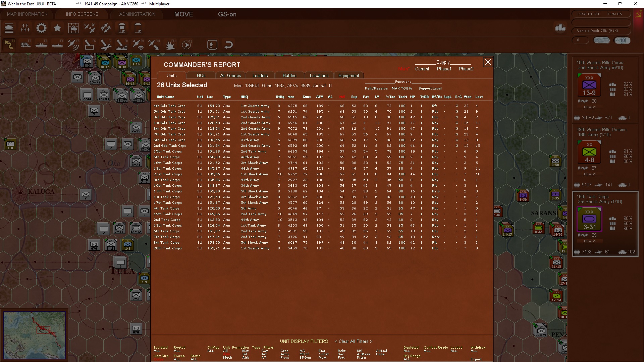644x362 pixels.
Task: Toggle the AirBase type filter
Action: tap(364, 354)
